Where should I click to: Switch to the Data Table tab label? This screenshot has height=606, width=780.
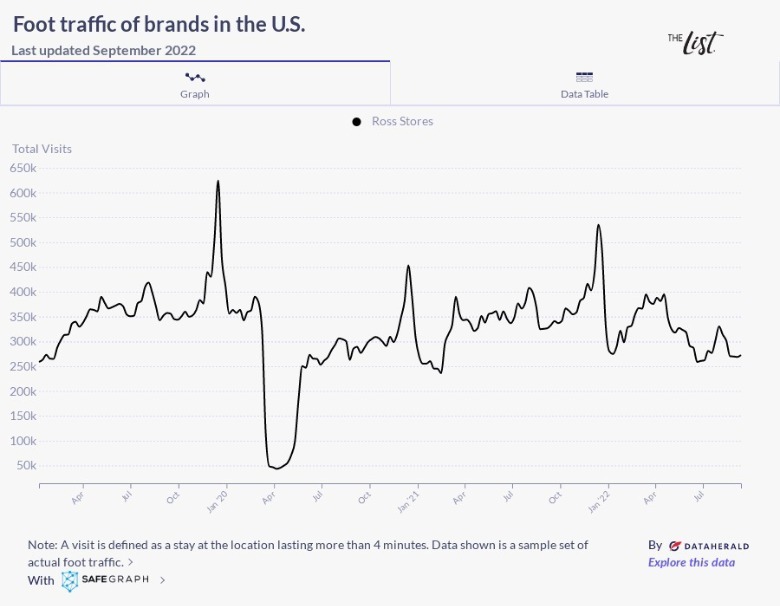click(x=585, y=94)
